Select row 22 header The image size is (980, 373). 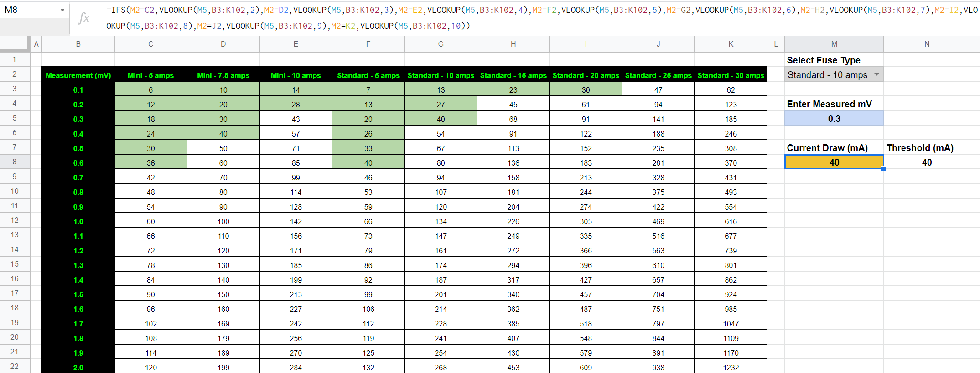point(15,366)
